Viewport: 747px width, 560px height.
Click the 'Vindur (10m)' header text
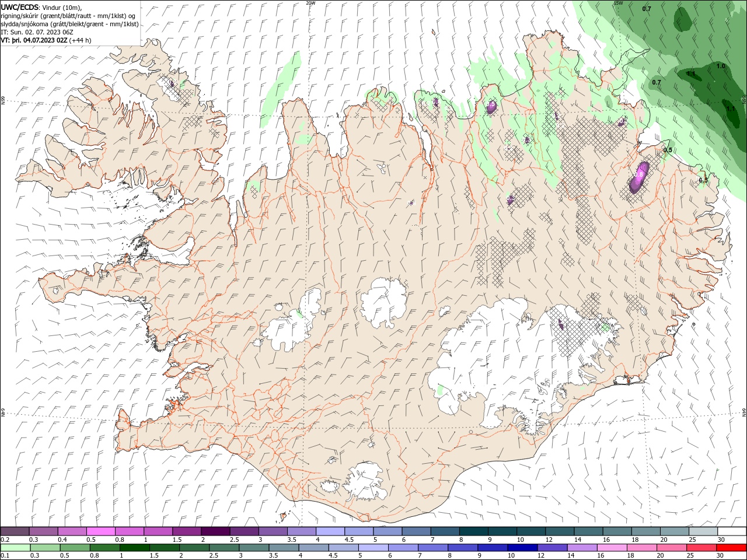62,7
